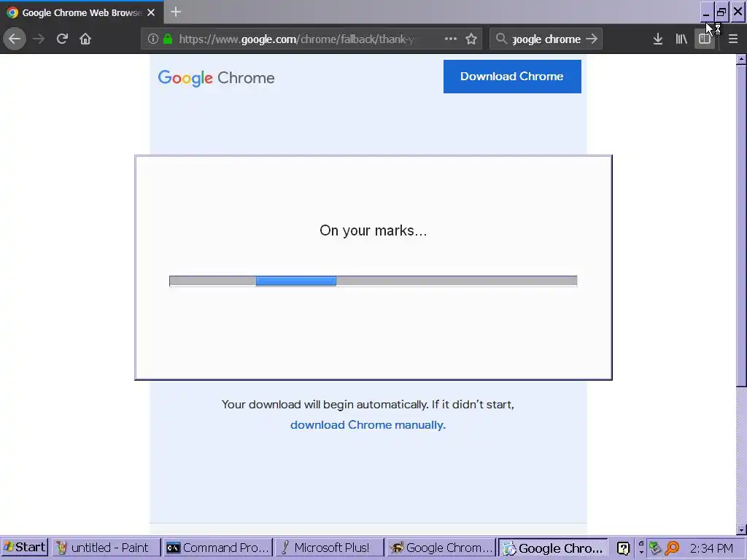Viewport: 747px width, 560px height.
Task: Show site information icon in address bar
Action: (153, 39)
